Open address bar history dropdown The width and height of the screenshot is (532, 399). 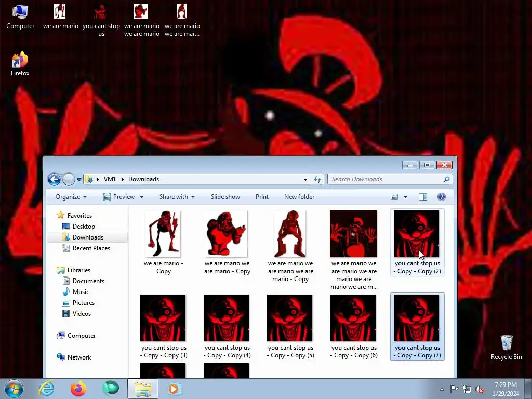(x=305, y=179)
